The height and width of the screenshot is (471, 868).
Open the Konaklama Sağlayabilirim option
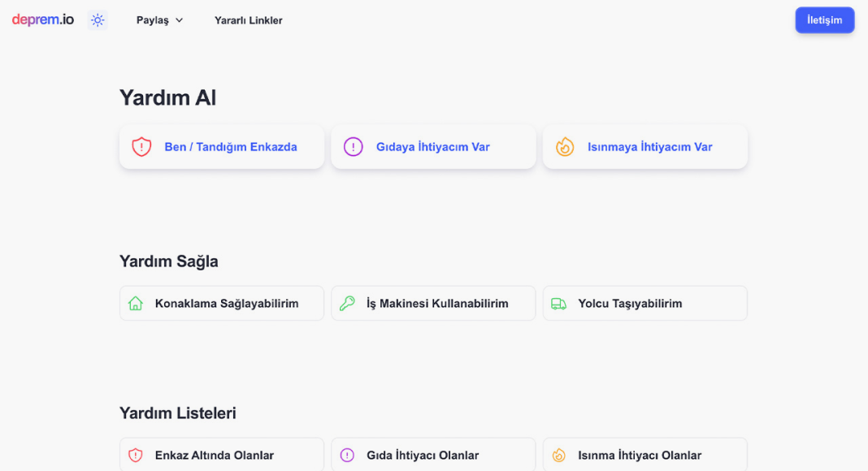[x=222, y=303]
